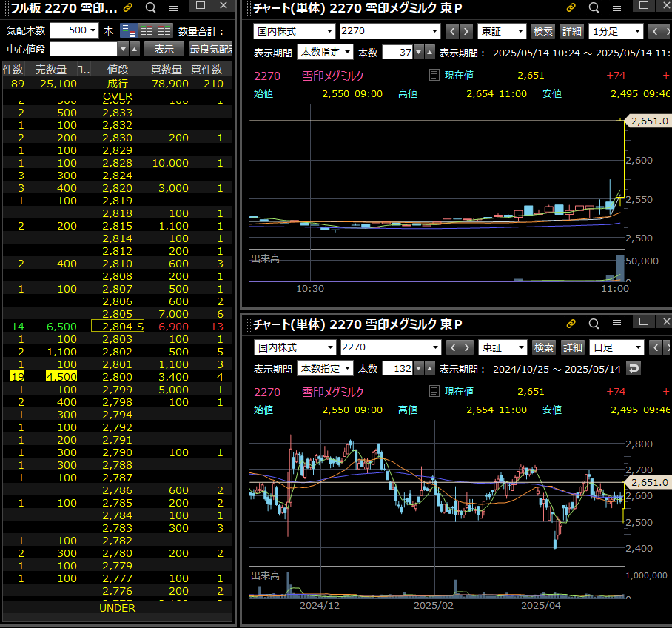
Task: Click the 売数量 column header
Action: [x=51, y=70]
